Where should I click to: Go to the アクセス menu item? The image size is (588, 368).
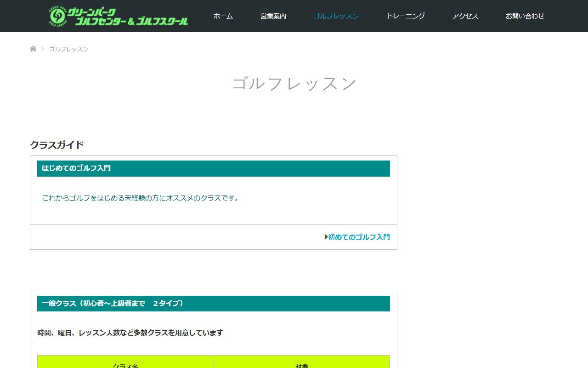click(465, 16)
